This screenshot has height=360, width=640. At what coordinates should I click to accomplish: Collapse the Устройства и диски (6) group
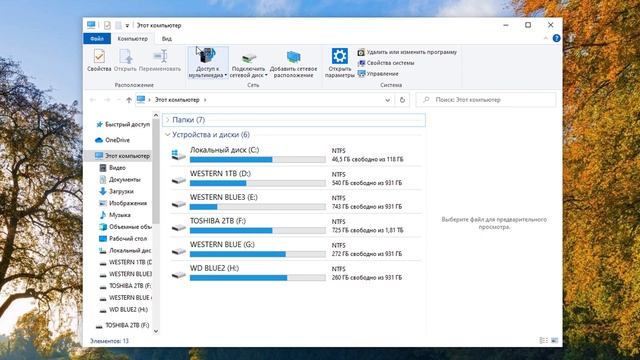[x=167, y=134]
